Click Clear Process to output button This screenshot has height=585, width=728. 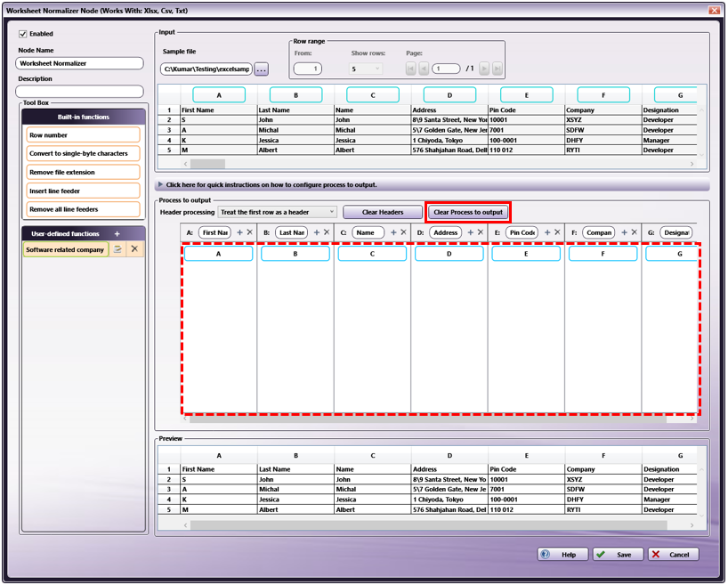pos(468,212)
